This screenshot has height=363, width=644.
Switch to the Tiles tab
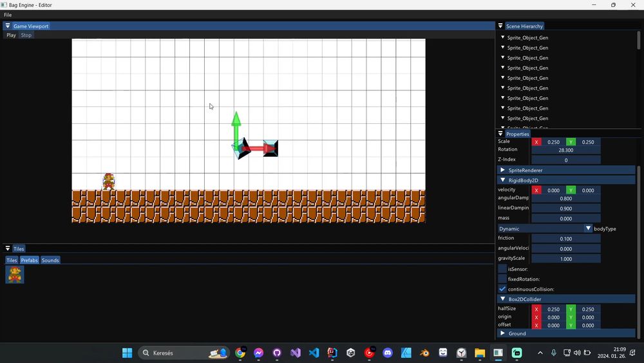click(x=12, y=260)
